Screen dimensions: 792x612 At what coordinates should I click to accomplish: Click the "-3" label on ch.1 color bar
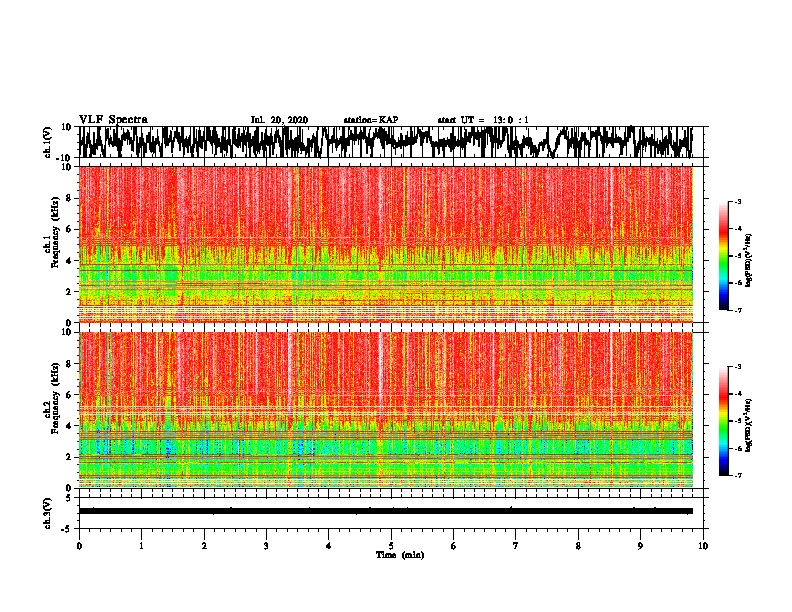click(737, 201)
